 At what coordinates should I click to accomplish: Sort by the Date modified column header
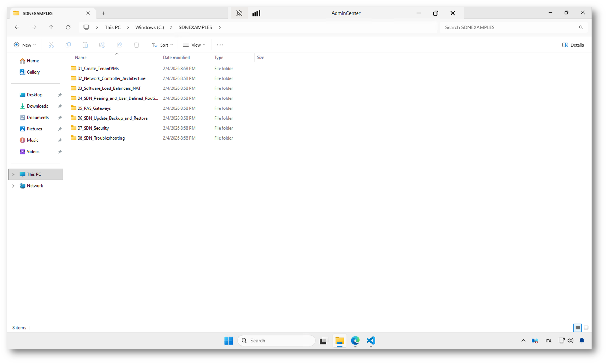pyautogui.click(x=177, y=58)
